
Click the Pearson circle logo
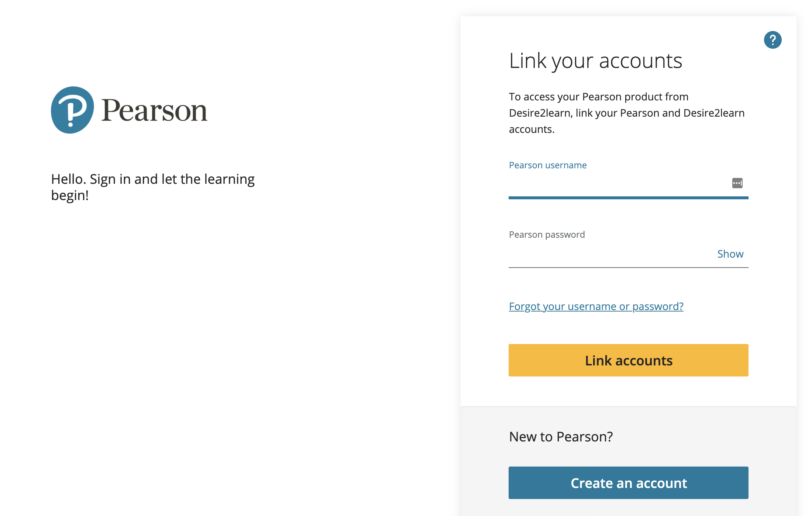[x=72, y=110]
